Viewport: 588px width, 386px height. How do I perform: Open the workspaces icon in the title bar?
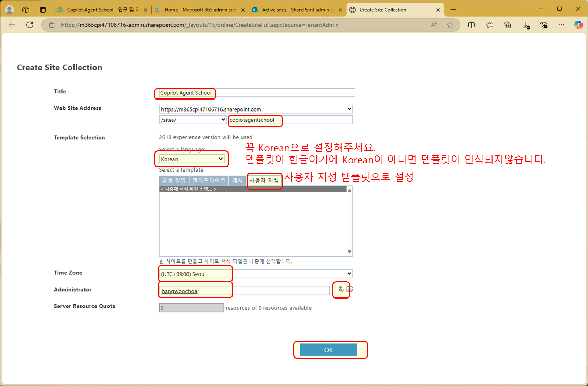tap(26, 10)
